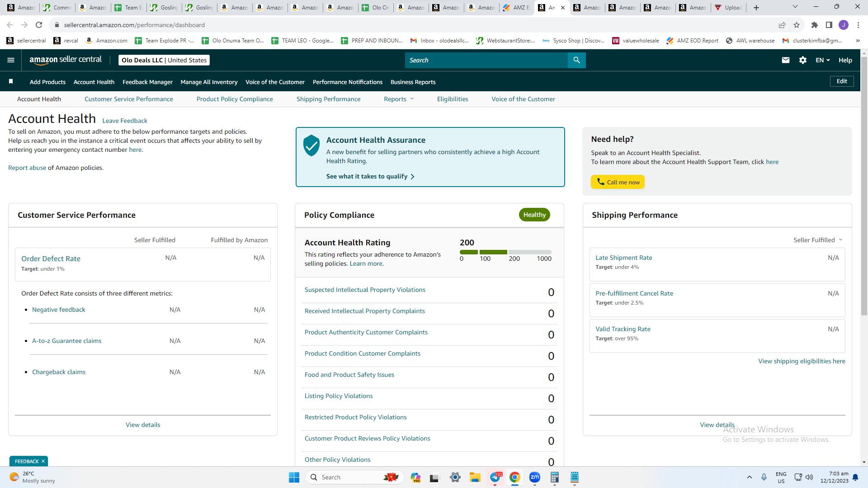868x488 pixels.
Task: Dismiss the FEEDBACK tab with its X
Action: 43,461
